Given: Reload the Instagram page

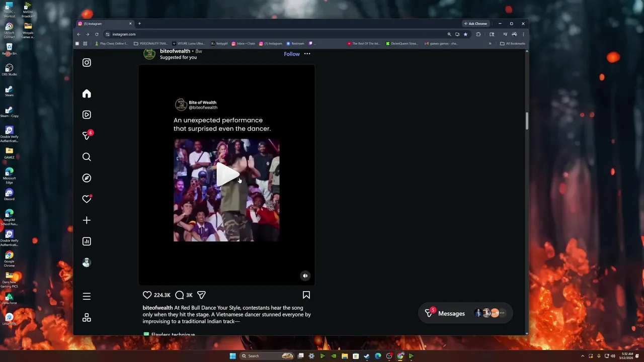Looking at the screenshot, I should point(97,34).
